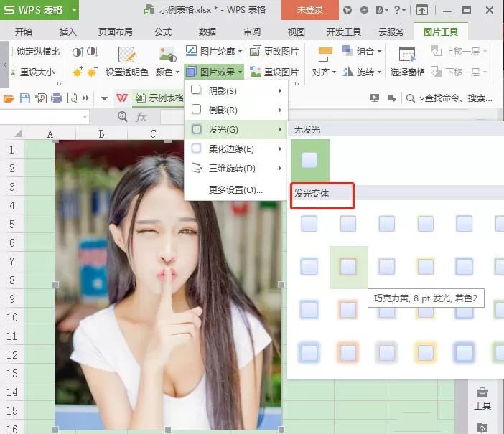Expand the 颜色 dropdown arrow
Image resolution: width=504 pixels, height=434 pixels.
[177, 72]
